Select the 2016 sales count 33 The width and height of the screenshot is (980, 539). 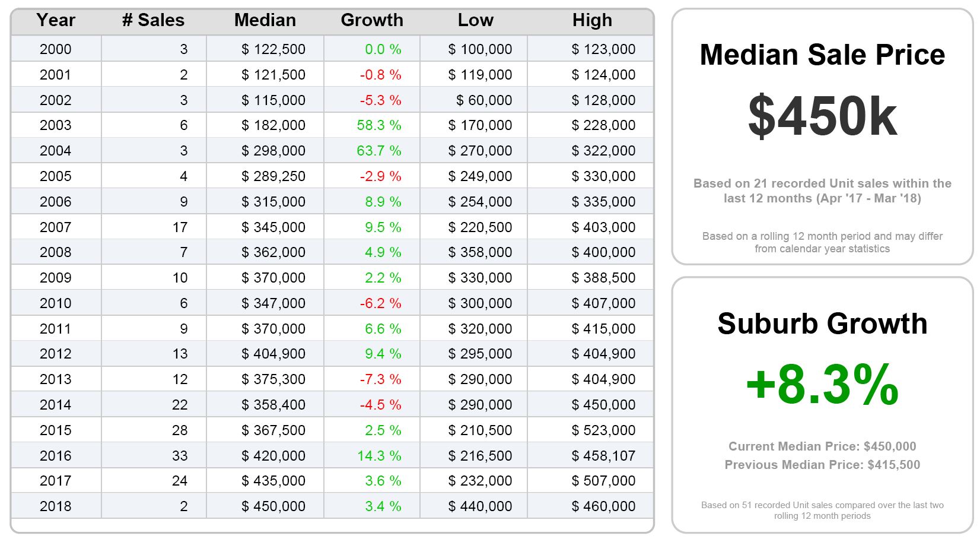click(179, 456)
